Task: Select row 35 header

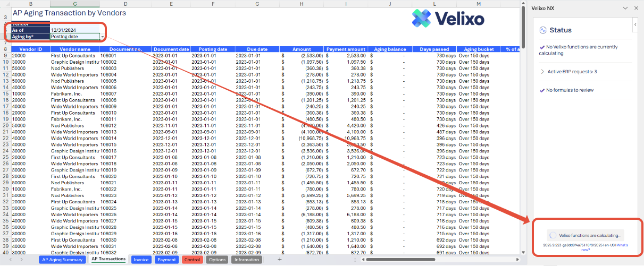Action: 5,221
